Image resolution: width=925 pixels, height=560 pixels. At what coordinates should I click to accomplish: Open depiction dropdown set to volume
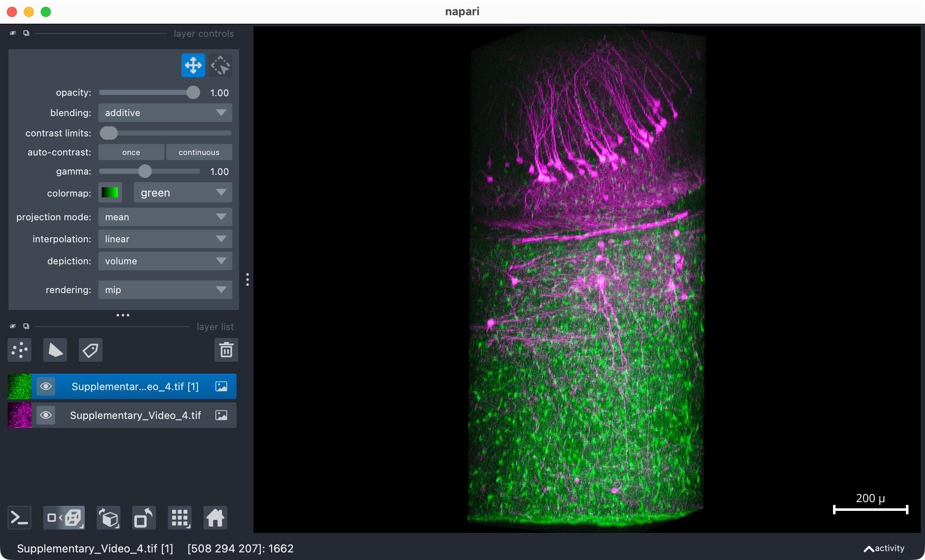point(165,261)
